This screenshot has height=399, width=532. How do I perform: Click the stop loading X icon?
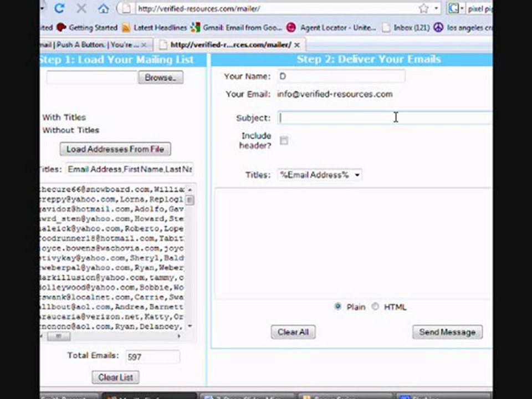81,8
